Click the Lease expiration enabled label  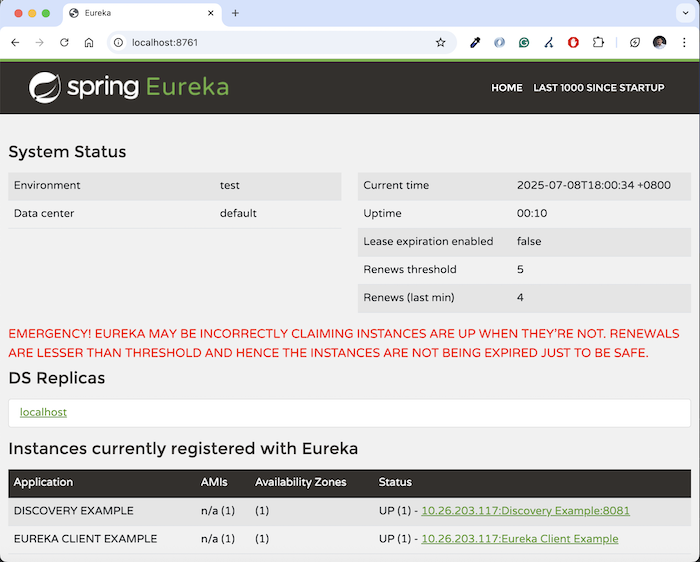pyautogui.click(x=428, y=241)
